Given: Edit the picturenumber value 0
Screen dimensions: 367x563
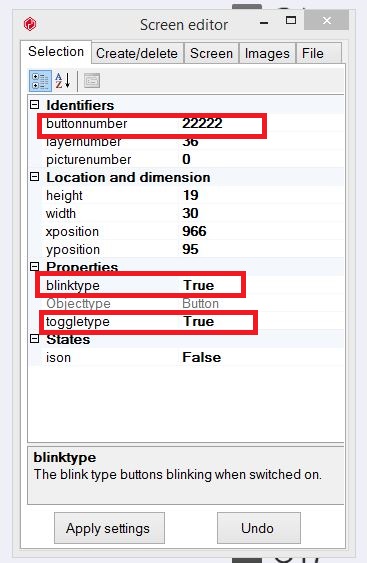Looking at the screenshot, I should click(186, 159).
